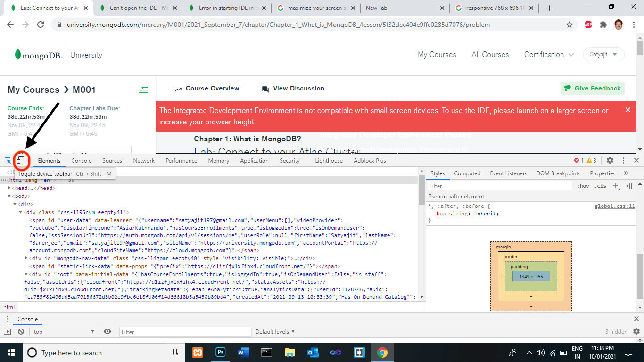Click the Give Feedback button
This screenshot has width=644, height=362.
[x=592, y=88]
